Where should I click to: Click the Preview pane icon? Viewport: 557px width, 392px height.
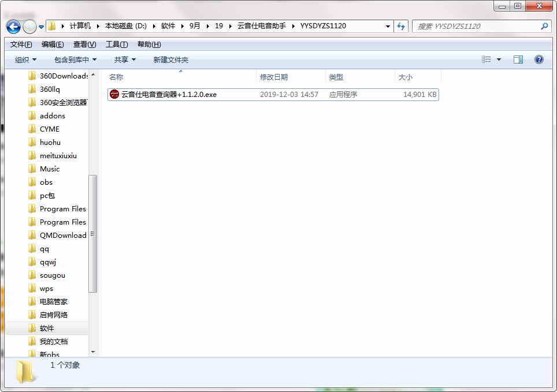(518, 59)
